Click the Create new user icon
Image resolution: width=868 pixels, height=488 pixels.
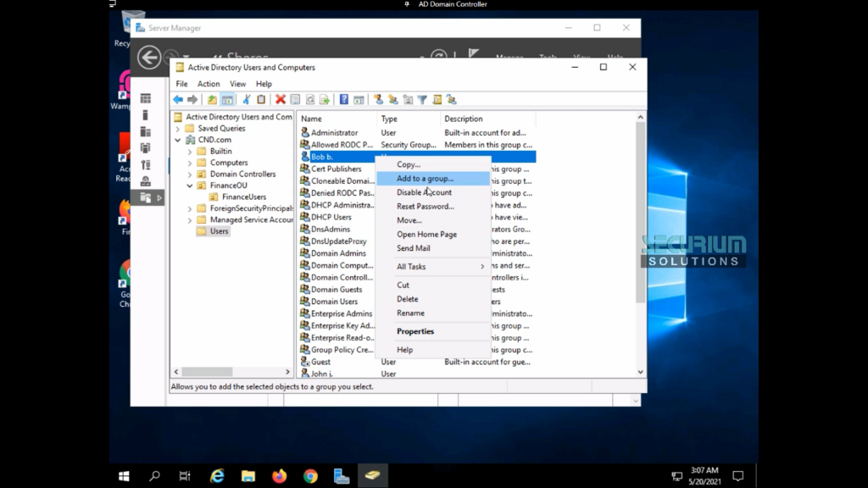(x=378, y=100)
